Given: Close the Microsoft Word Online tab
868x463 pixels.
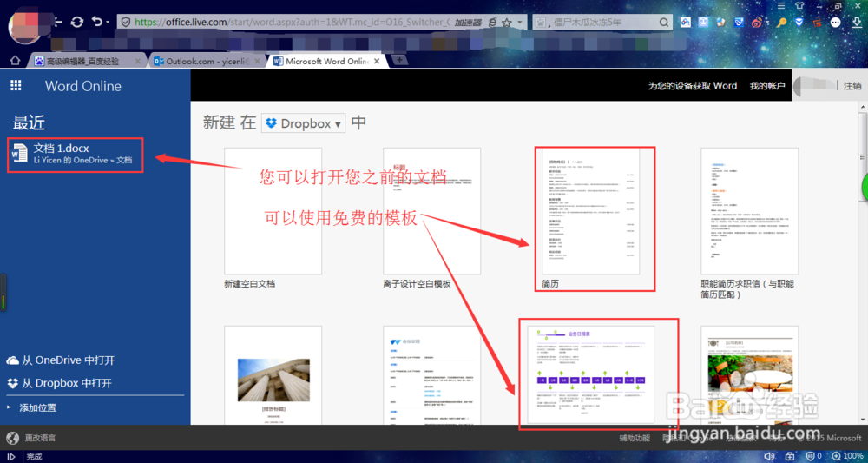Looking at the screenshot, I should point(377,61).
